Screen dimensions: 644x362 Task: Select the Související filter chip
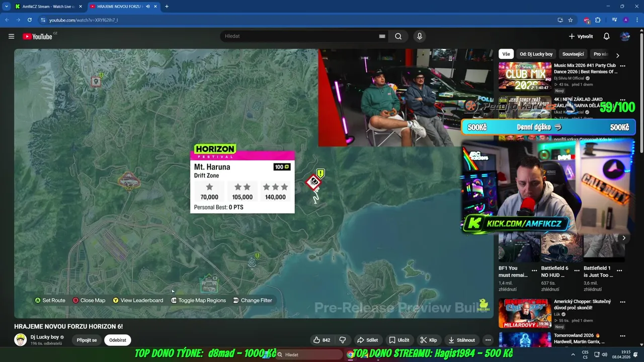(573, 54)
